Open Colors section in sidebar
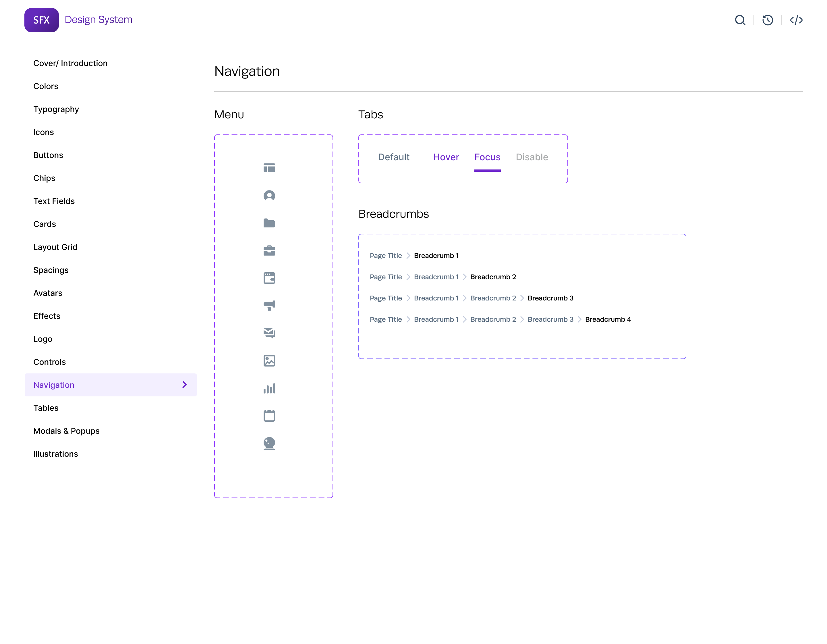 [x=46, y=86]
